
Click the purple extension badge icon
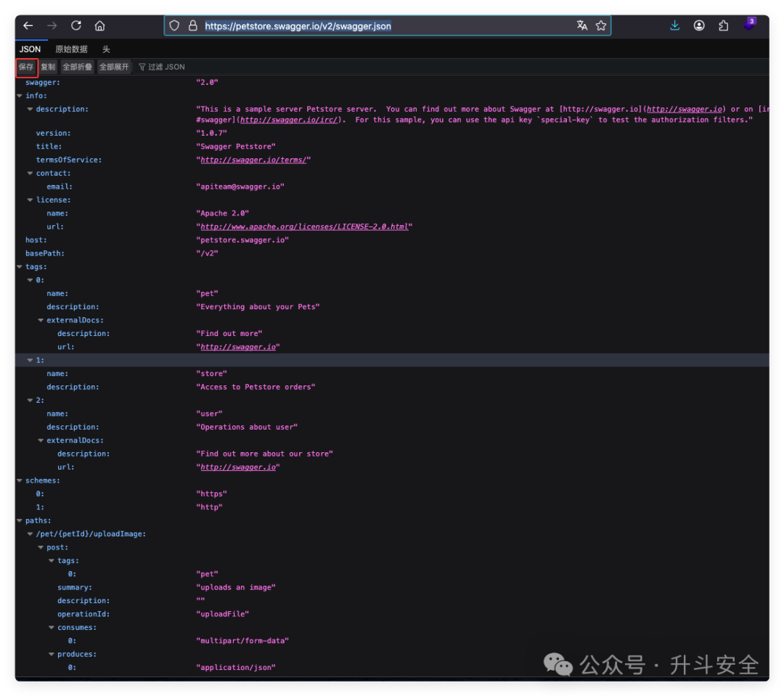pyautogui.click(x=749, y=24)
